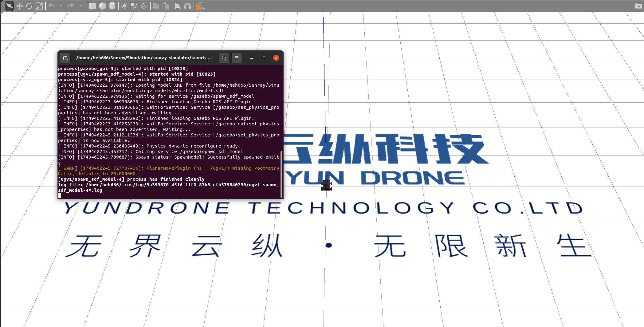
Task: Take a screenshot with camera icon
Action: click(x=638, y=6)
